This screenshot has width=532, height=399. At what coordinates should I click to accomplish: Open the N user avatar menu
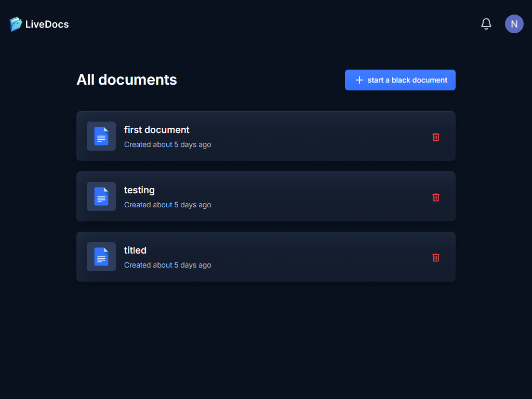[514, 24]
